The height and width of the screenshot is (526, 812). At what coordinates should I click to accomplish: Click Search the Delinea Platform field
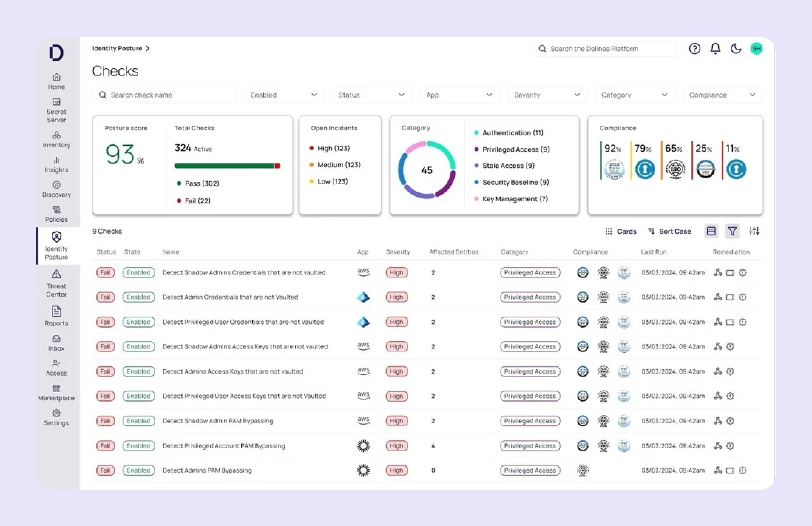pyautogui.click(x=604, y=48)
